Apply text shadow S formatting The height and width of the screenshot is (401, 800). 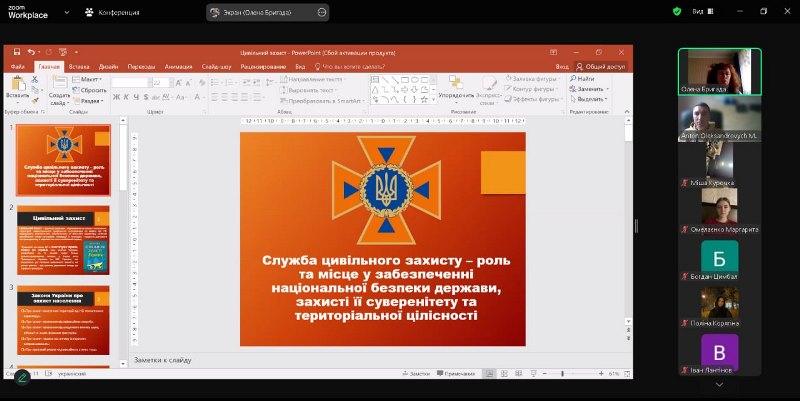tap(146, 97)
